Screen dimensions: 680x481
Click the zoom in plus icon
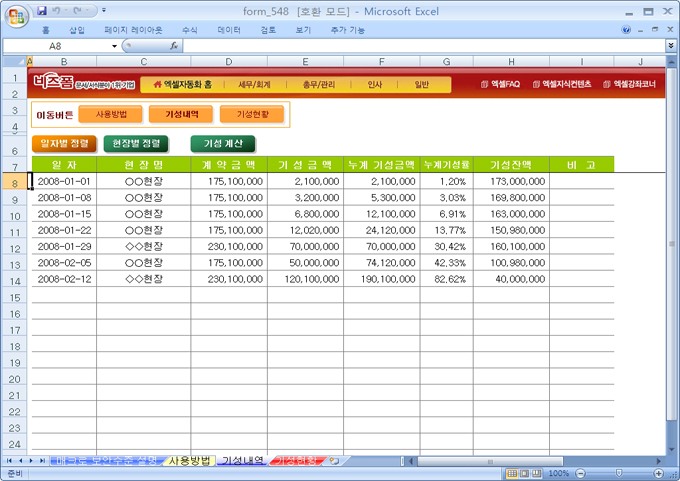point(659,473)
